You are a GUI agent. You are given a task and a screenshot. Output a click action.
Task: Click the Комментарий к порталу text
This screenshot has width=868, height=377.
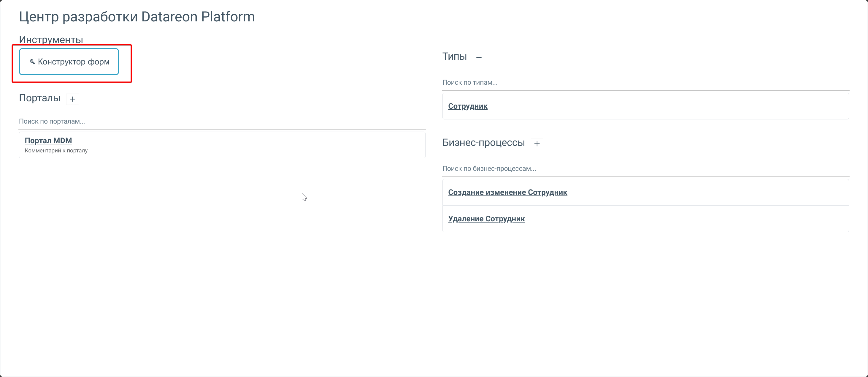click(x=56, y=150)
